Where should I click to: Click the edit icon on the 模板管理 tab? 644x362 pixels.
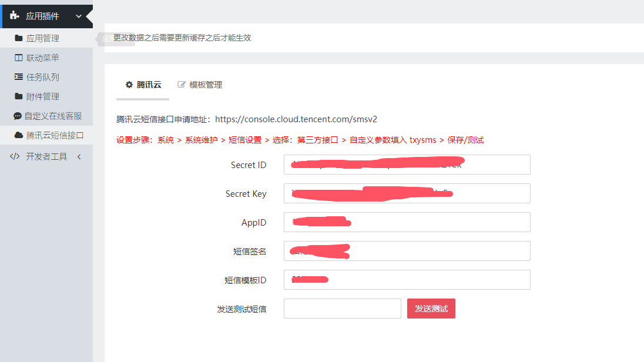[x=181, y=85]
